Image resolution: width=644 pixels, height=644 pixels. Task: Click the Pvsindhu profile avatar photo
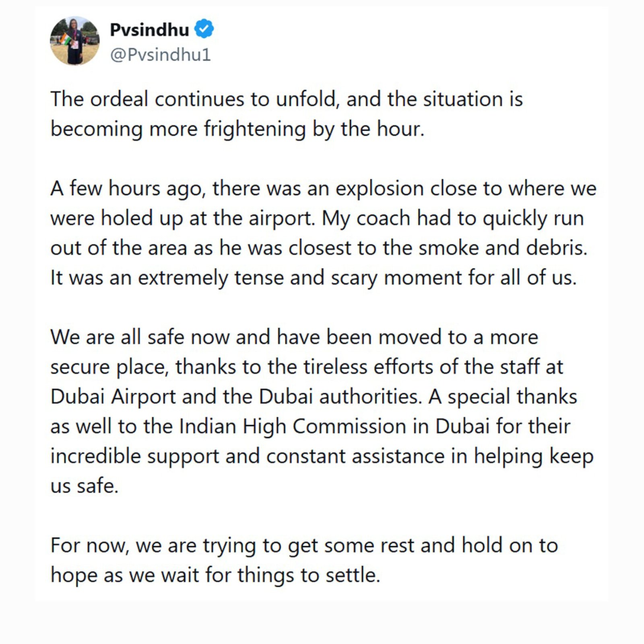74,41
